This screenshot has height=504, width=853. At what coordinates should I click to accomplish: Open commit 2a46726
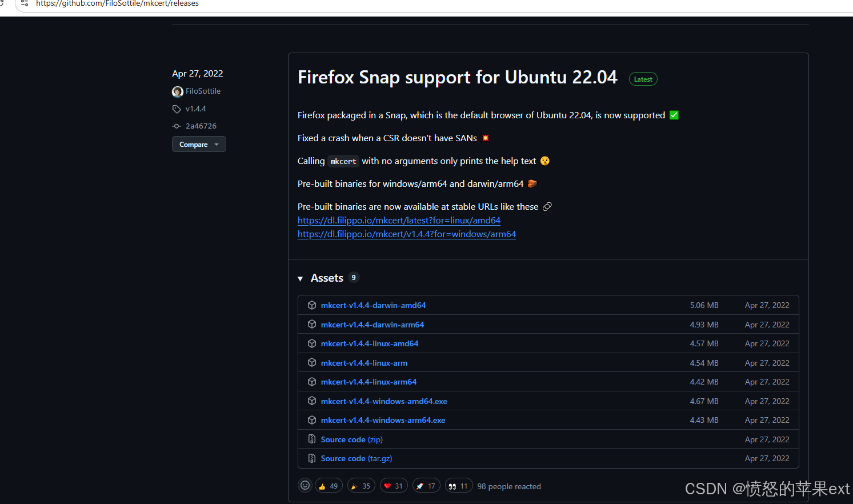tap(201, 126)
